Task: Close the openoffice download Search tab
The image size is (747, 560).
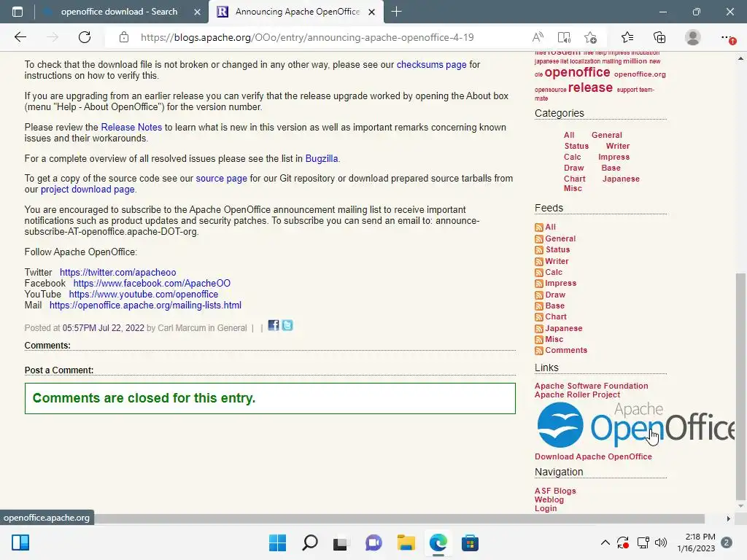Action: pyautogui.click(x=197, y=12)
